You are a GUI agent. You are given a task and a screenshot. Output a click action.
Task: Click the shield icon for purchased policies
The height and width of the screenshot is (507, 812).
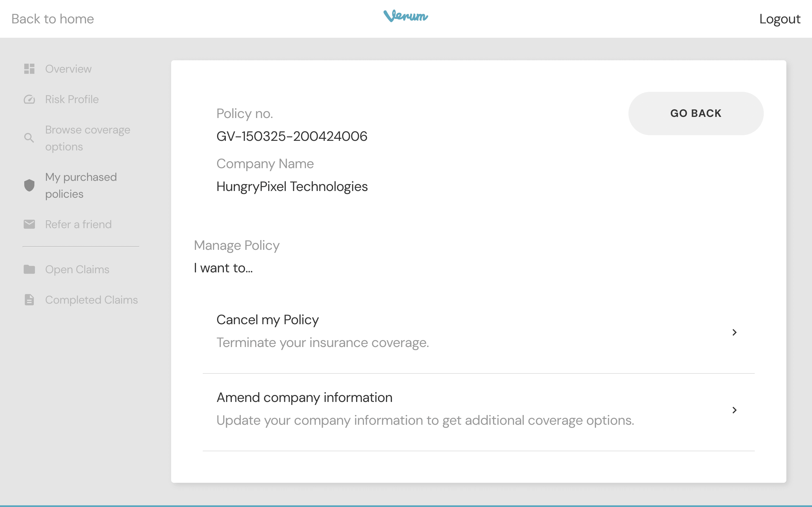[29, 185]
